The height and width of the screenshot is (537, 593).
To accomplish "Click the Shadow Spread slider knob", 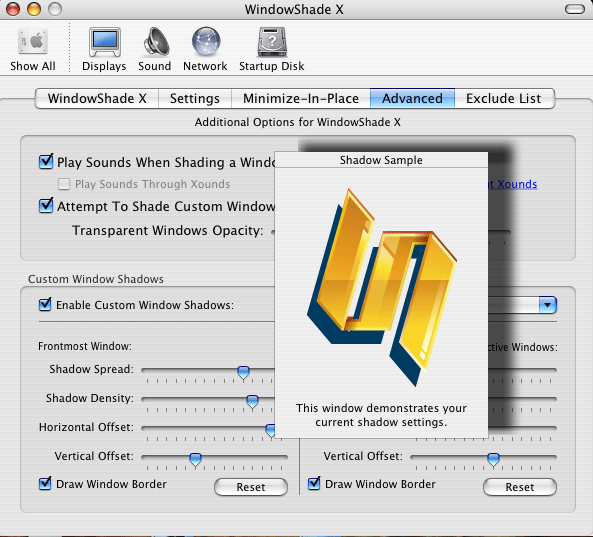I will coord(243,372).
